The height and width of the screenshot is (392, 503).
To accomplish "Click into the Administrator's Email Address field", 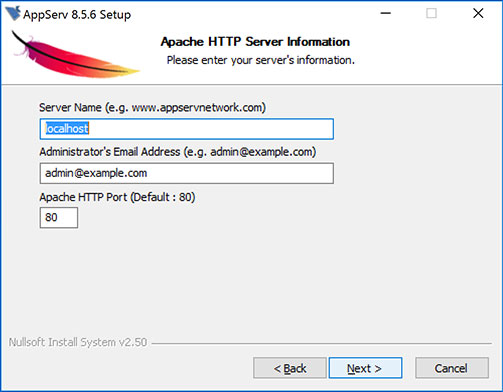I will pos(187,173).
